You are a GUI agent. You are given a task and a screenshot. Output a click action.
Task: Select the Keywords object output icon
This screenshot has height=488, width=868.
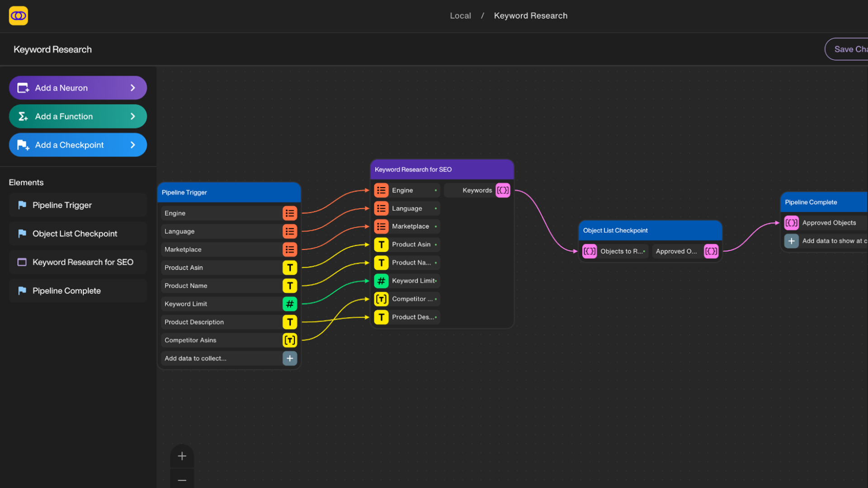pos(503,190)
